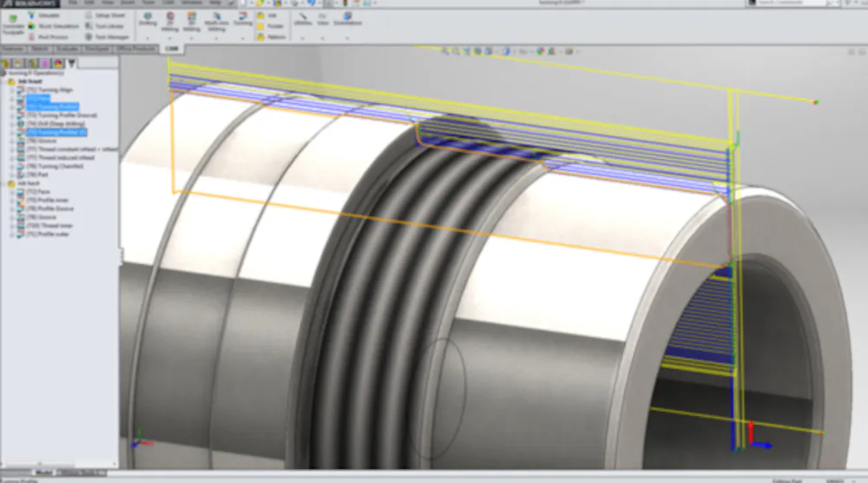Viewport: 868px width, 483px height.
Task: Open the Utilities tool
Action: pos(303,19)
